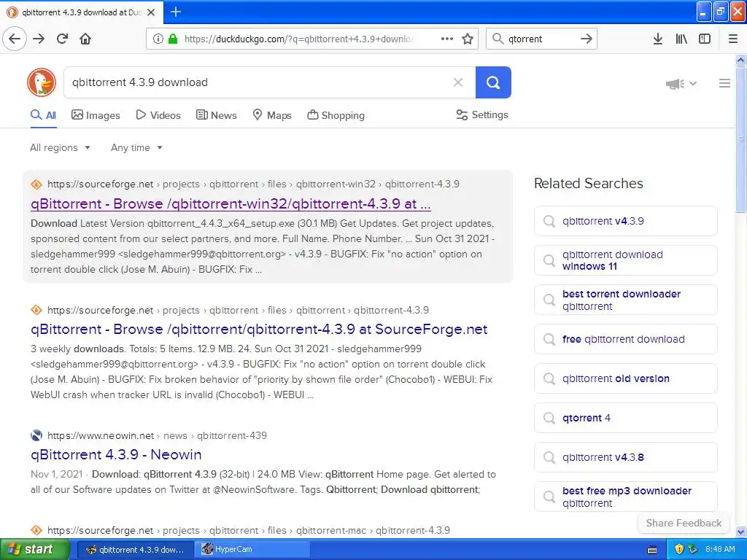Click the page vertical scrollbar thumb
The height and width of the screenshot is (560, 747).
tap(740, 139)
